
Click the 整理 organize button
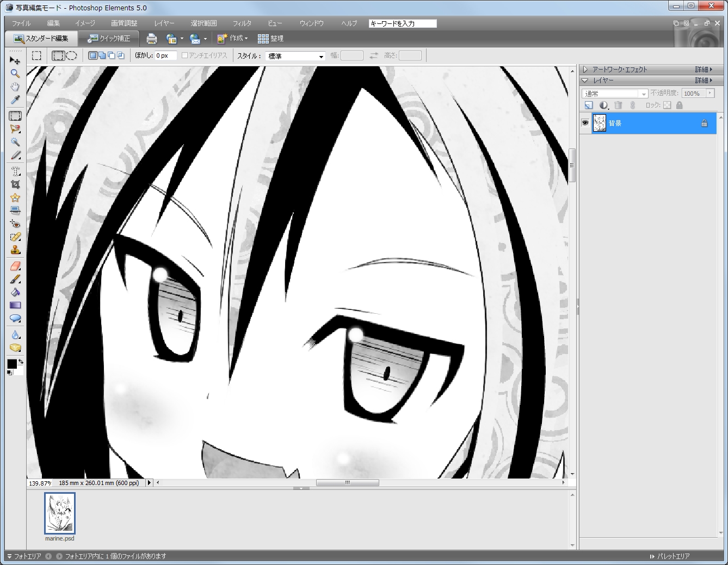[x=270, y=39]
